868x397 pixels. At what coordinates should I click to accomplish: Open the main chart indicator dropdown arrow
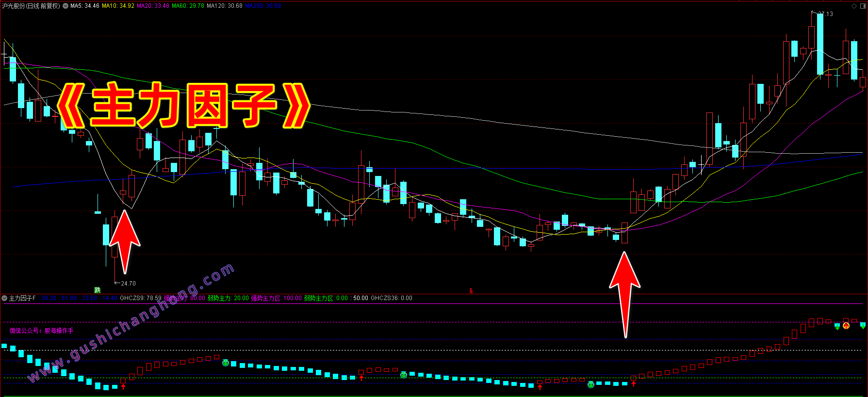point(66,6)
